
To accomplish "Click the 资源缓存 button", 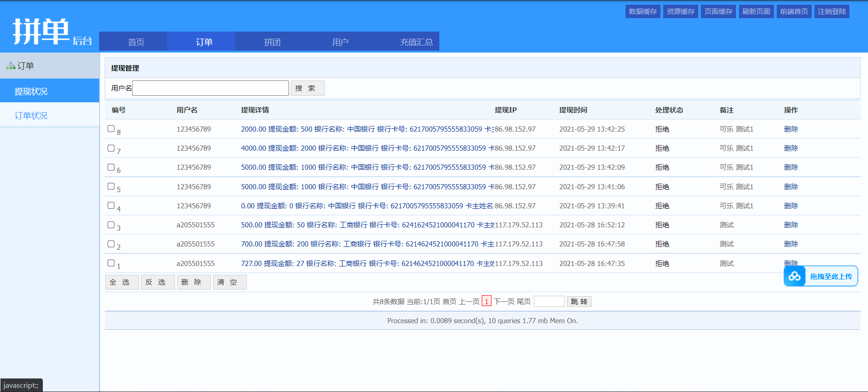I will pyautogui.click(x=680, y=11).
